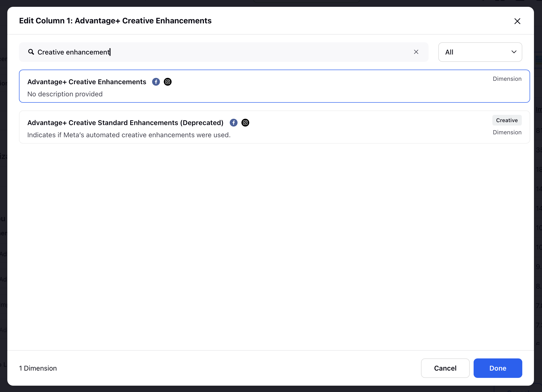The width and height of the screenshot is (542, 392).
Task: Click the search magnifier icon
Action: 31,52
